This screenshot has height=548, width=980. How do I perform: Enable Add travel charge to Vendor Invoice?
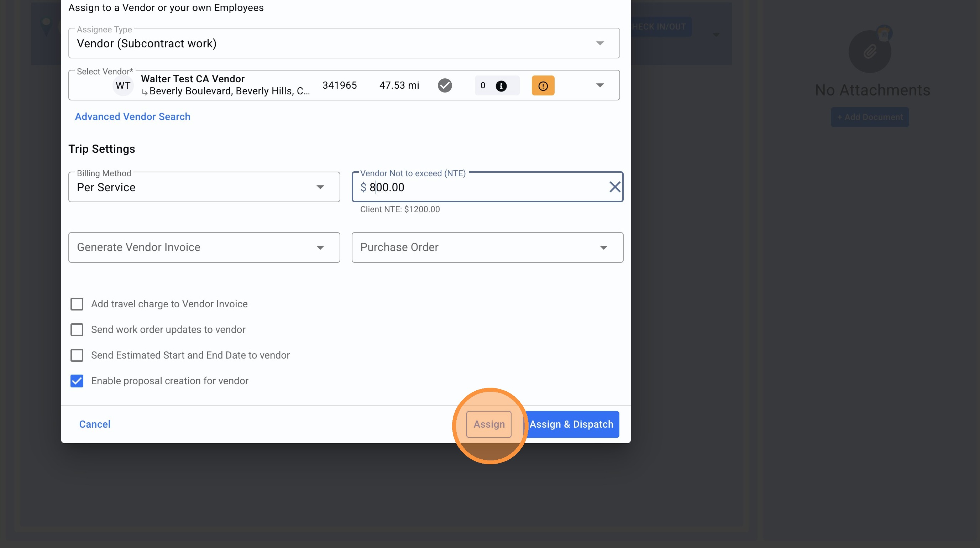77,304
